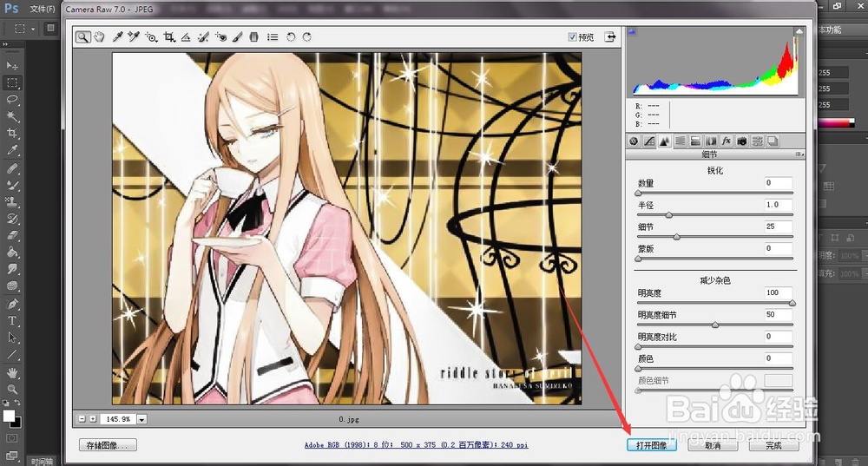Select the White Balance eyedropper tool

click(x=117, y=37)
